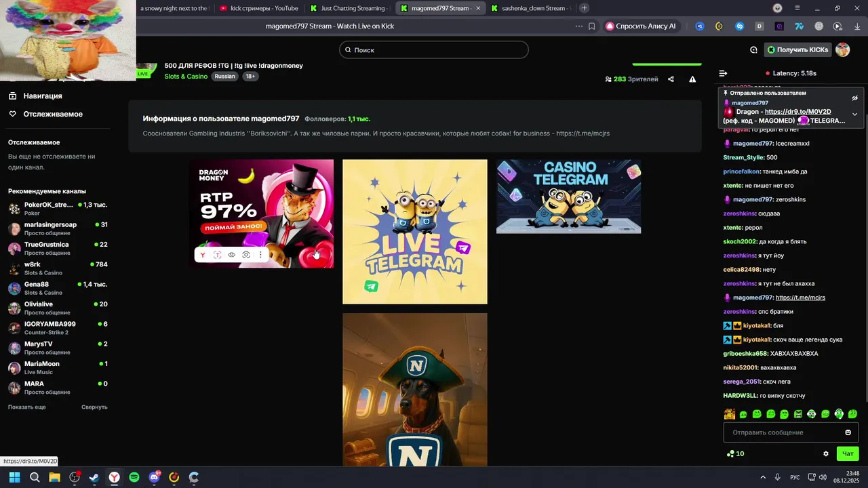
Task: Open marlasingersoap recommended channel
Action: pos(58,228)
